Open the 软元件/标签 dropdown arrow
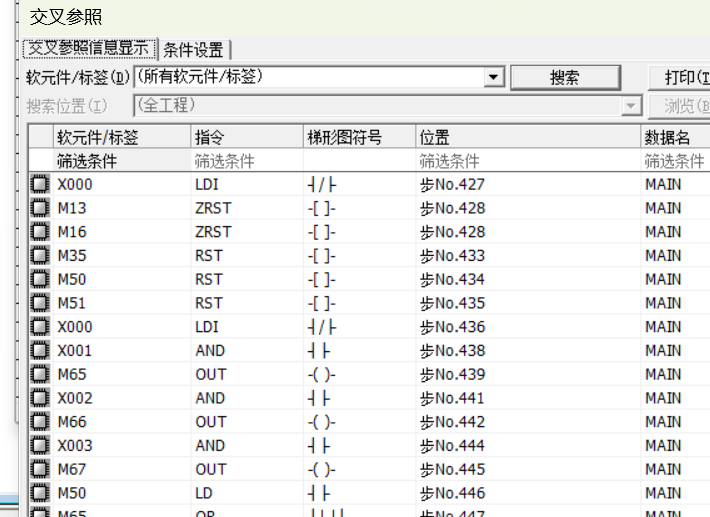 pyautogui.click(x=493, y=77)
